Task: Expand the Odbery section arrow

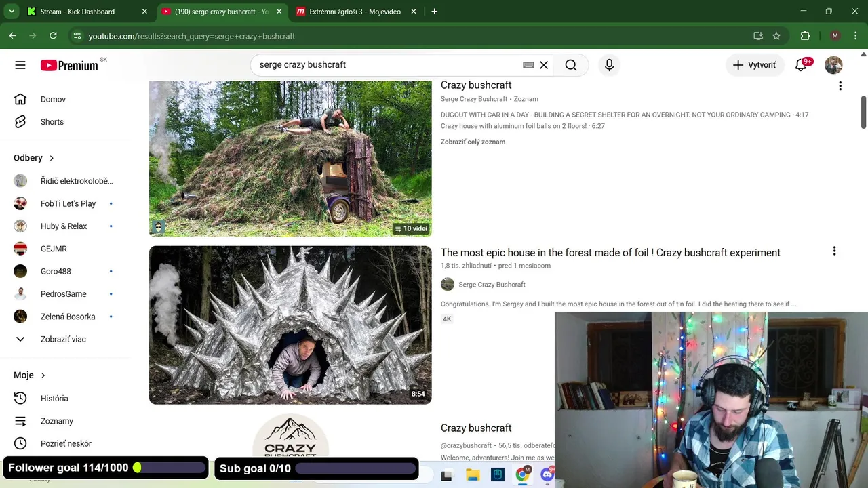Action: [x=52, y=158]
